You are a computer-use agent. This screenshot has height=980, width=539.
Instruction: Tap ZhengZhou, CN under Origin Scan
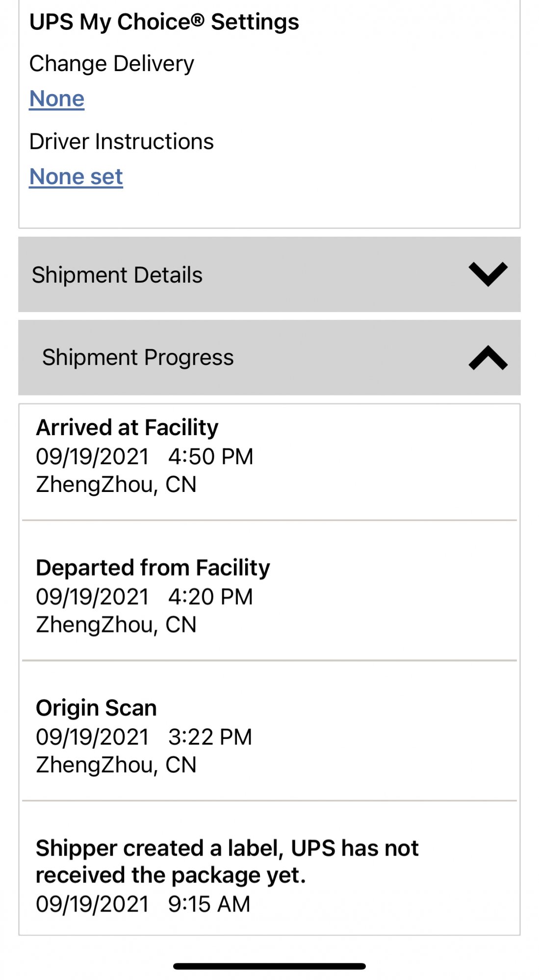[x=116, y=765]
